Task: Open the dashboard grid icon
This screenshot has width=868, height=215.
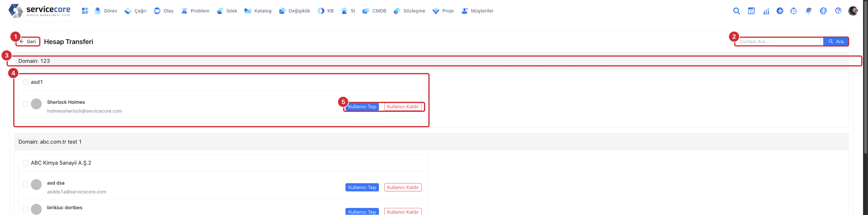Action: [x=85, y=11]
